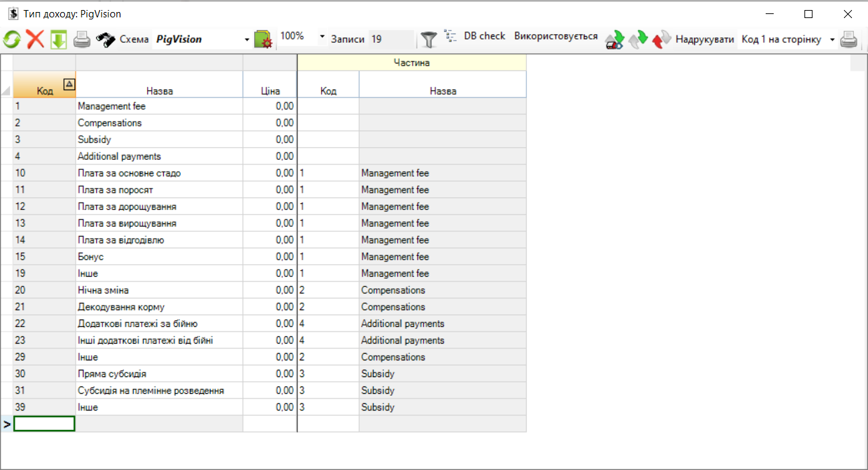Select the Additional payments name cell in row 4
This screenshot has width=868, height=470.
tap(159, 156)
